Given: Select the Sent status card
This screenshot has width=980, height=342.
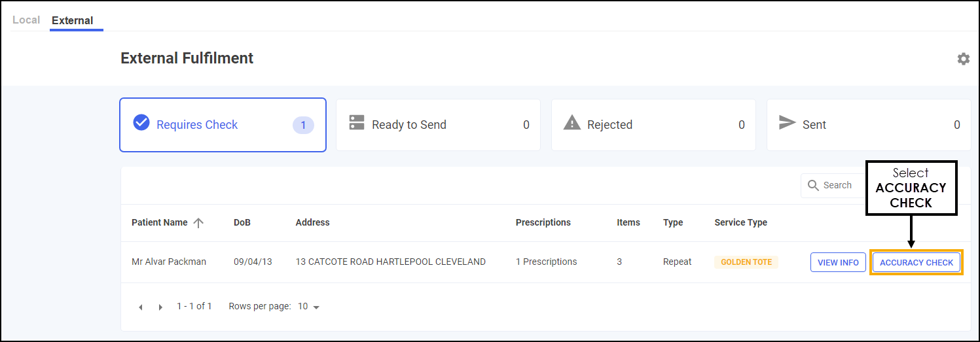Looking at the screenshot, I should tap(869, 125).
